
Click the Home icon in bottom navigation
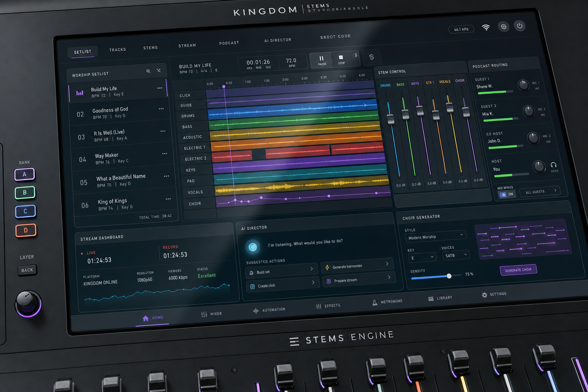click(x=145, y=318)
